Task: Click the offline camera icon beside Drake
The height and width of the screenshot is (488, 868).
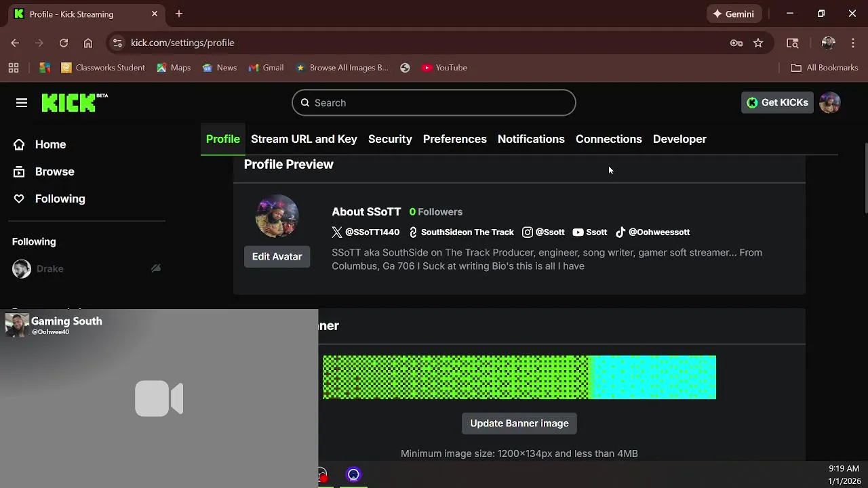Action: (156, 268)
